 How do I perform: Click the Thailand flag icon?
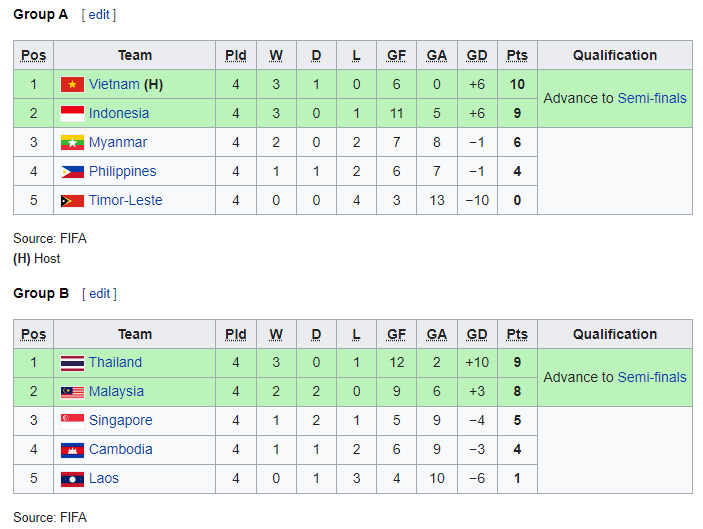(x=72, y=363)
